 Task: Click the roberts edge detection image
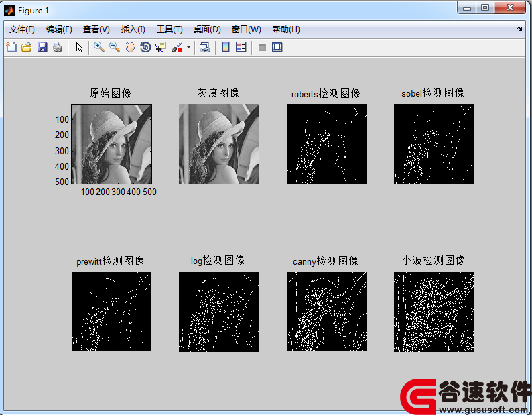click(x=326, y=144)
